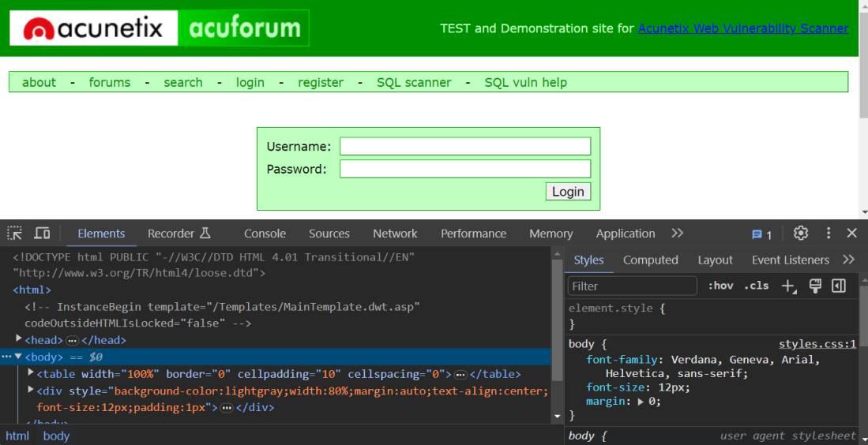
Task: Open the Network tab
Action: [395, 234]
